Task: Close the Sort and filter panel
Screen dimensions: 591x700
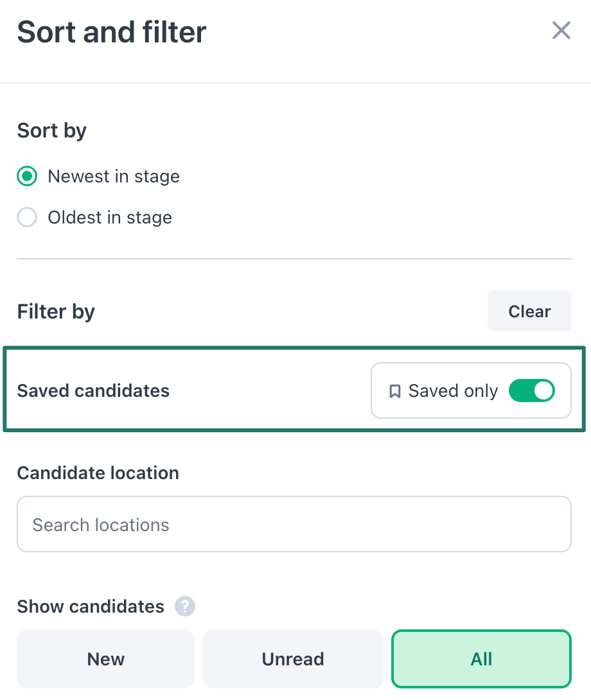Action: [561, 30]
